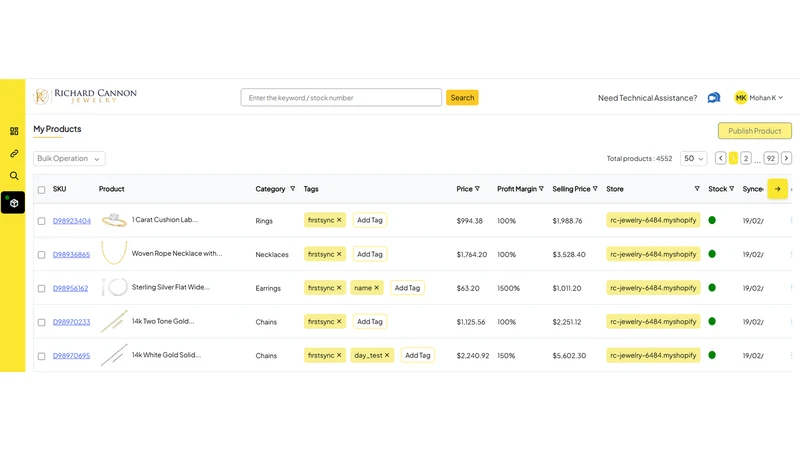The image size is (800, 450).
Task: Click the MK user avatar
Action: click(741, 97)
